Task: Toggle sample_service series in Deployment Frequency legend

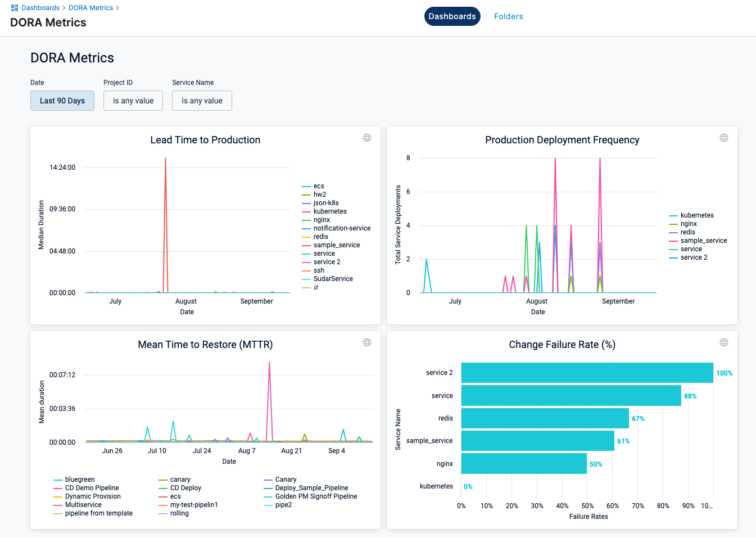Action: pyautogui.click(x=703, y=241)
